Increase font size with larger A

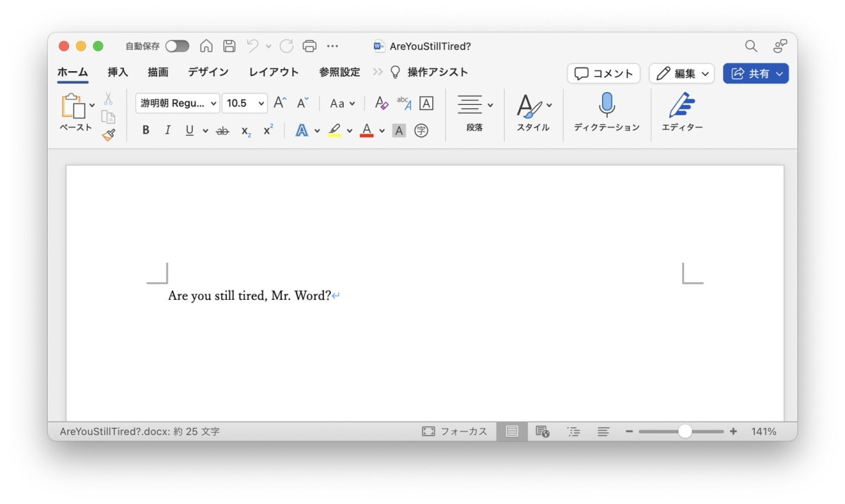280,103
